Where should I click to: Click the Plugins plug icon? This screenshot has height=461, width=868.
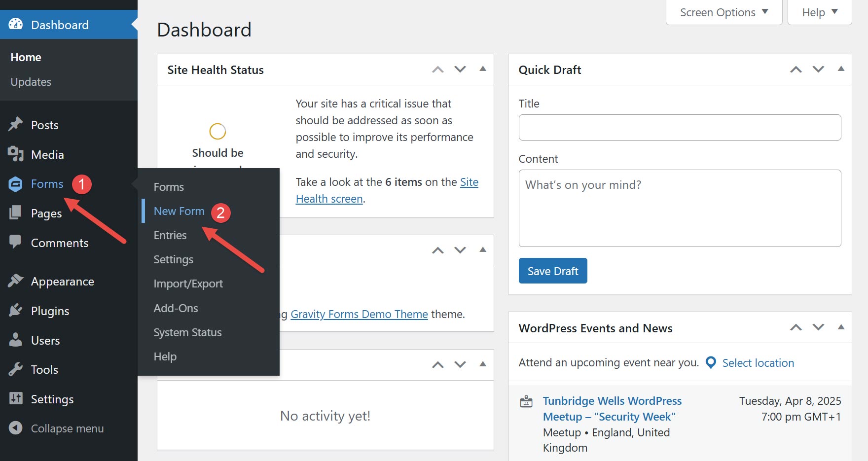(16, 311)
